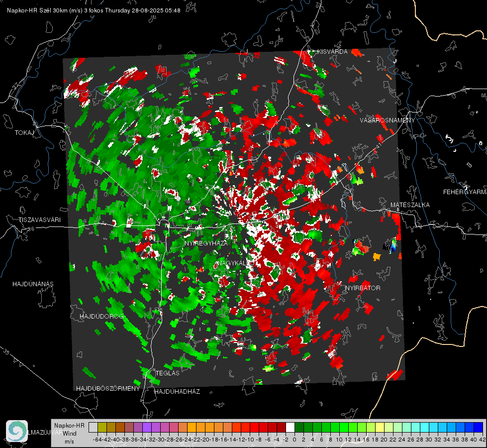The image size is (487, 448).
Task: Click the NYÍRBÁTOR town label
Action: [363, 288]
